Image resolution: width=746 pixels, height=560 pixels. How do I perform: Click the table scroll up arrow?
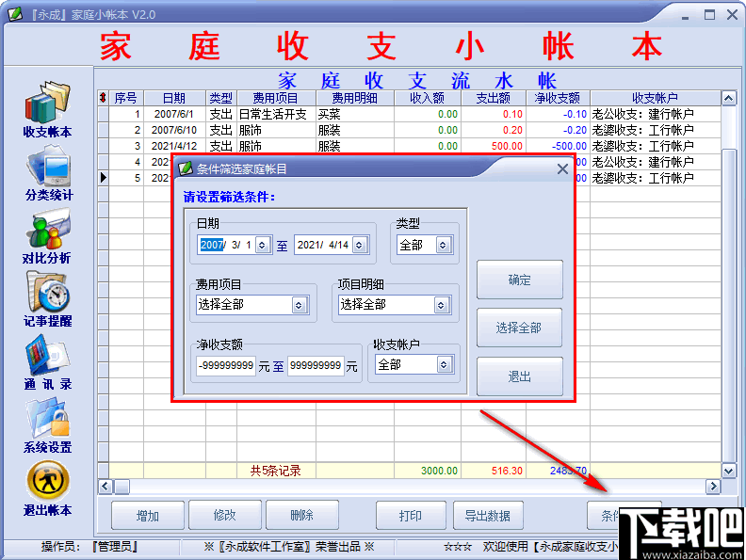pos(728,98)
